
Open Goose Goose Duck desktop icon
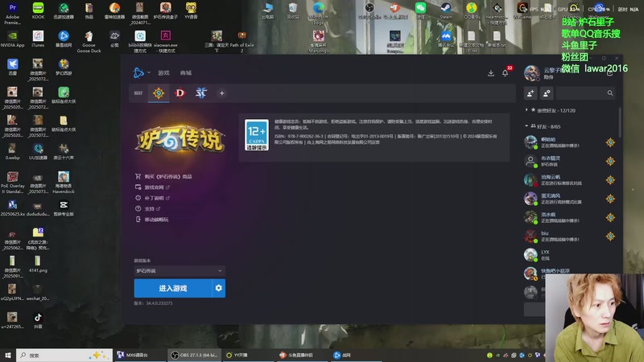click(x=89, y=42)
